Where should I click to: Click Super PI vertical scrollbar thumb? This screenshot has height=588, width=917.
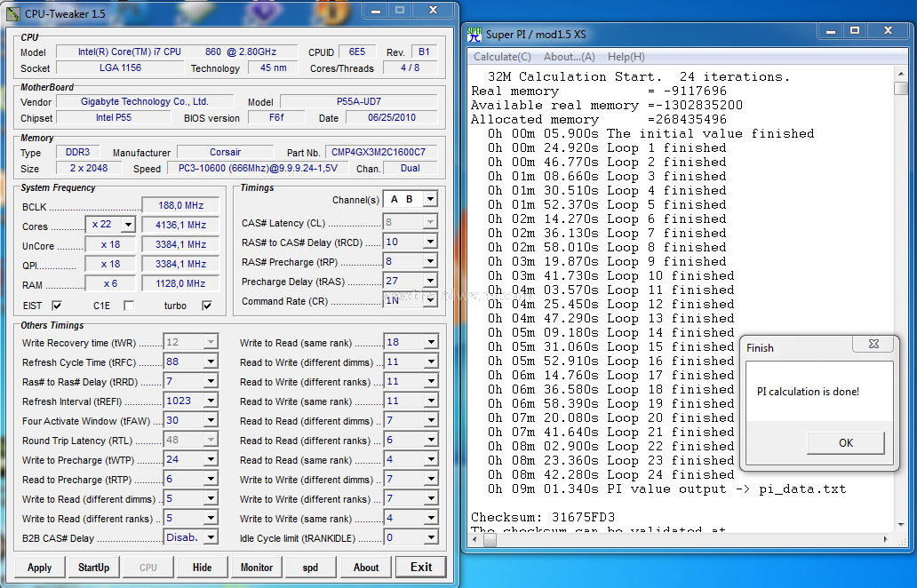coord(901,88)
